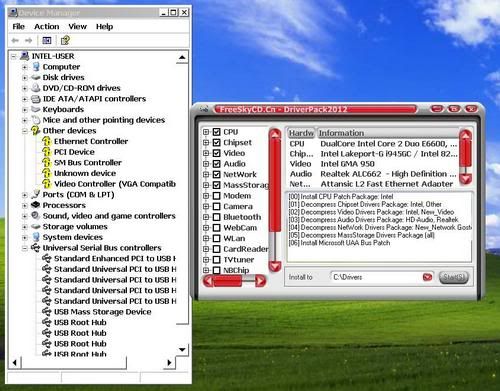Click the Back arrow in Device Manager toolbar
The image size is (500, 391).
point(15,40)
